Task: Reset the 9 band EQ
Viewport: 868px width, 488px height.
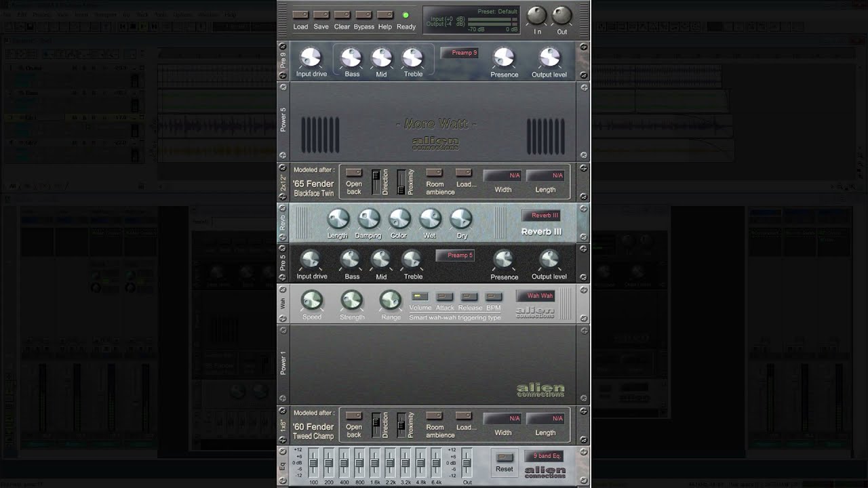Action: (505, 457)
